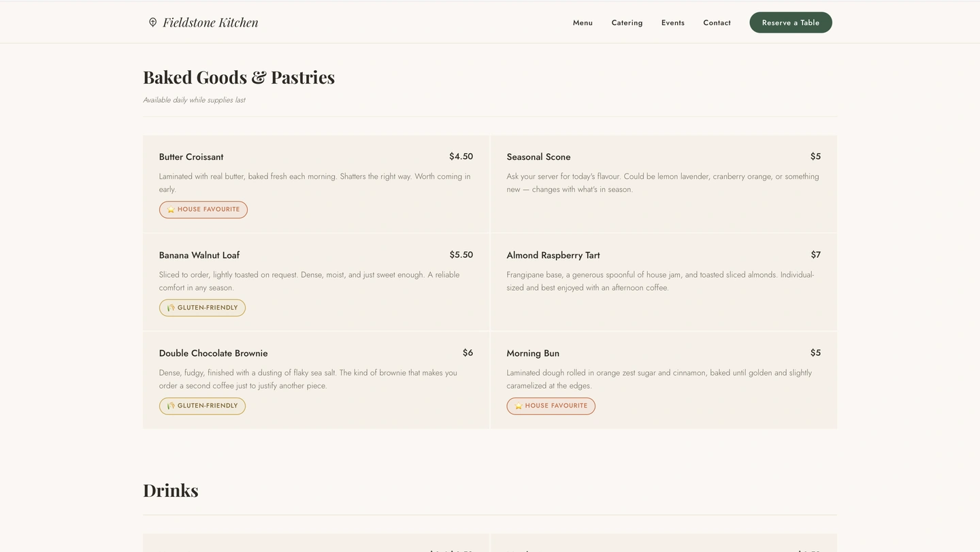Screen dimensions: 980x552
Task: Go to the Catering page
Action: tap(627, 22)
